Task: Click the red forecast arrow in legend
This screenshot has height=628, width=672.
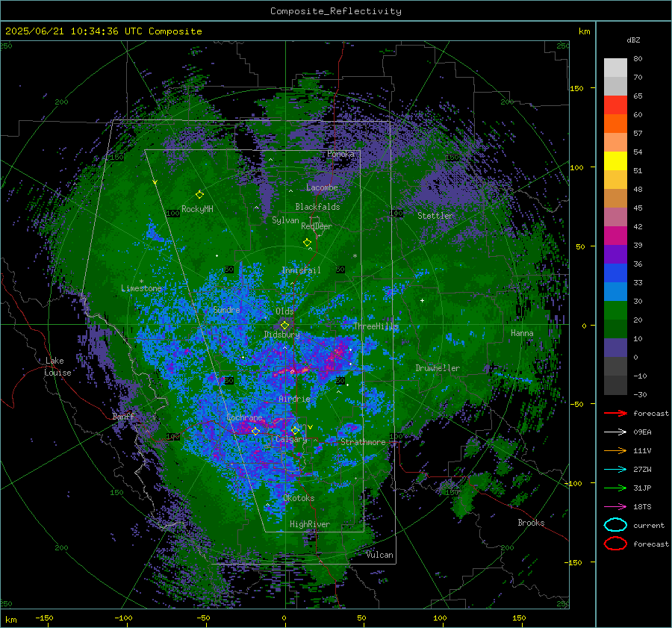Action: (x=615, y=413)
